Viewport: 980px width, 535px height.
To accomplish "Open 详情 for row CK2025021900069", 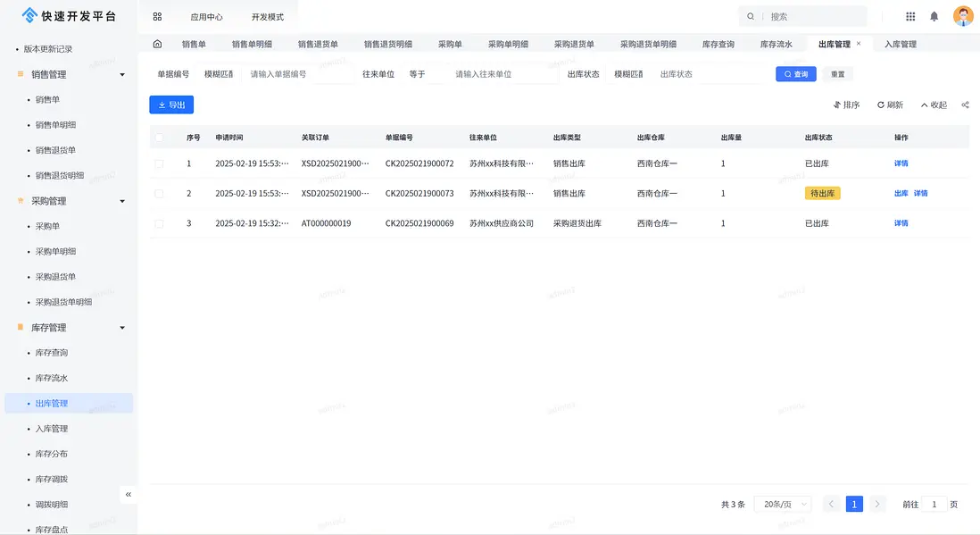I will tap(901, 223).
